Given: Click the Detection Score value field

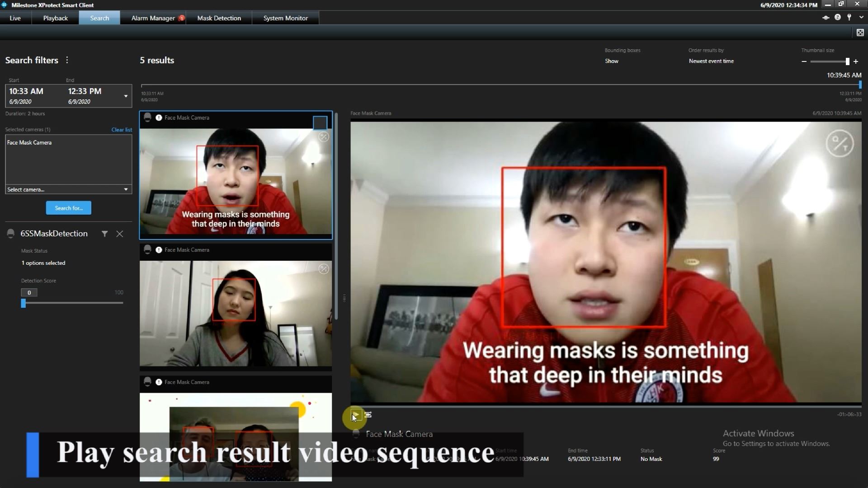Looking at the screenshot, I should pyautogui.click(x=29, y=293).
